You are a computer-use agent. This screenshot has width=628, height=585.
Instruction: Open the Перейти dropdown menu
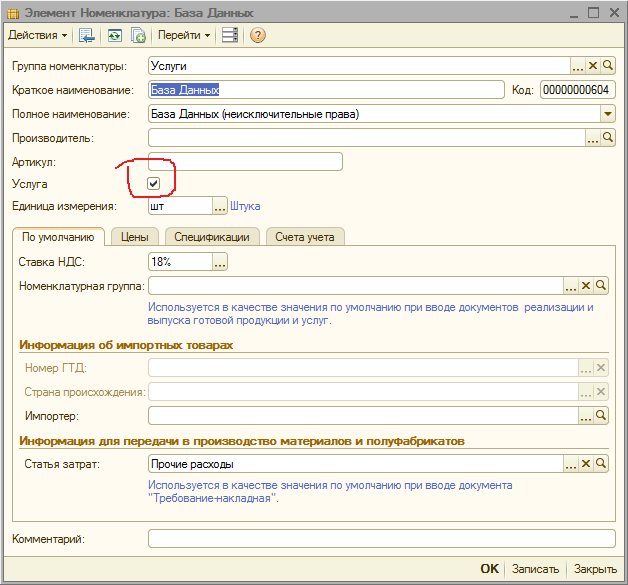tap(184, 35)
